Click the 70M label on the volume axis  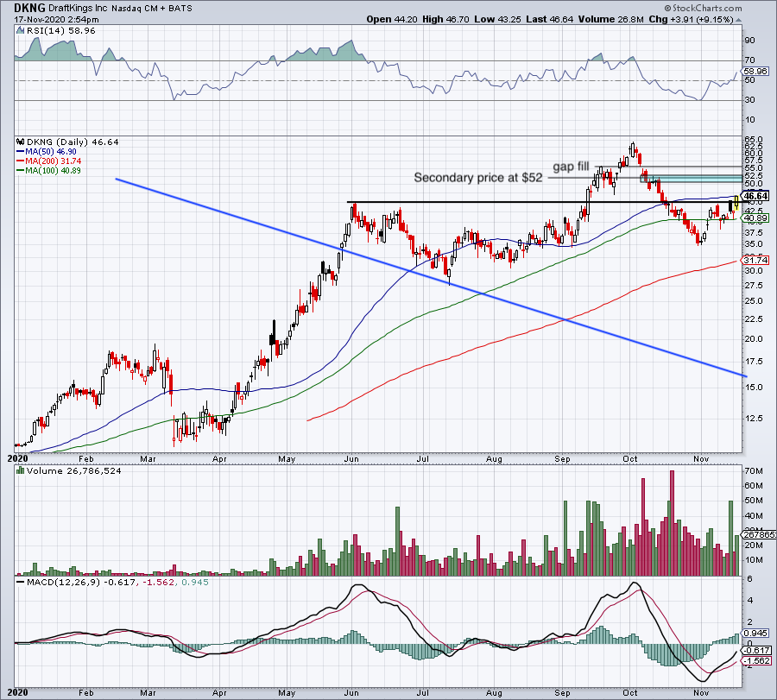[752, 470]
